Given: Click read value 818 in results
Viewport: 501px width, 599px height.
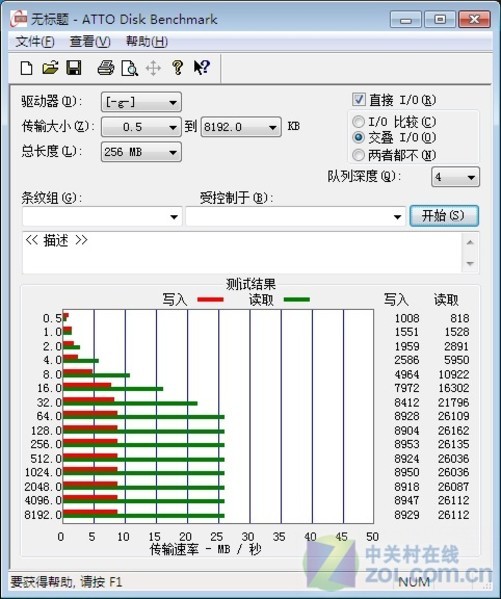Looking at the screenshot, I should pyautogui.click(x=459, y=318).
